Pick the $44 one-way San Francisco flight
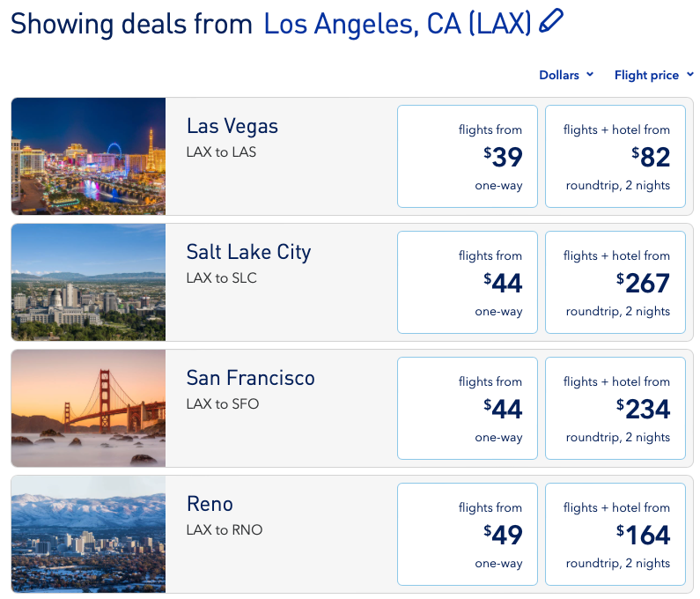The width and height of the screenshot is (700, 599). [x=467, y=409]
